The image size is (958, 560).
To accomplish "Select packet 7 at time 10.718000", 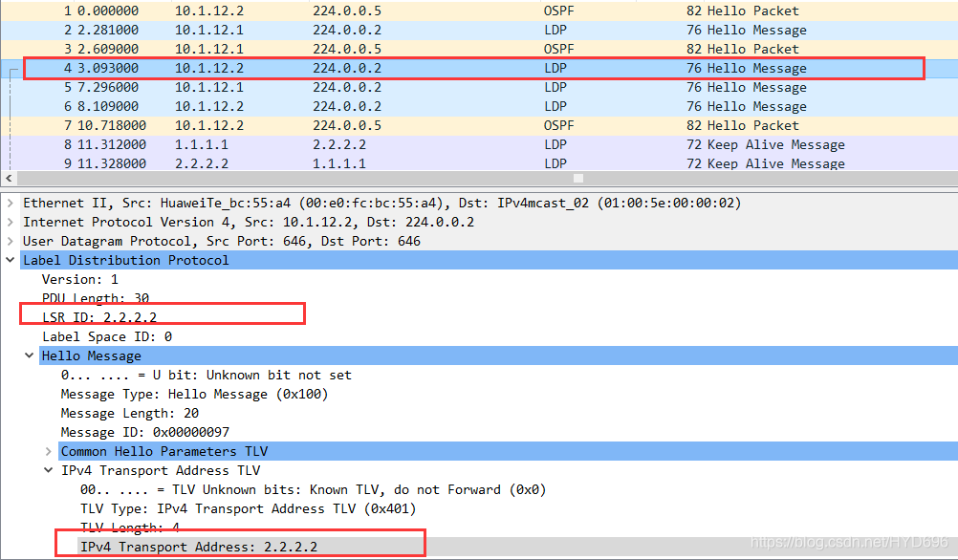I will tap(479, 125).
